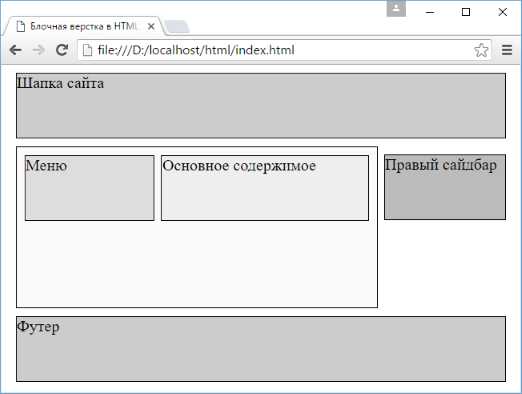Screen dimensions: 522x394
Task: Maximize the browser window
Action: [466, 12]
